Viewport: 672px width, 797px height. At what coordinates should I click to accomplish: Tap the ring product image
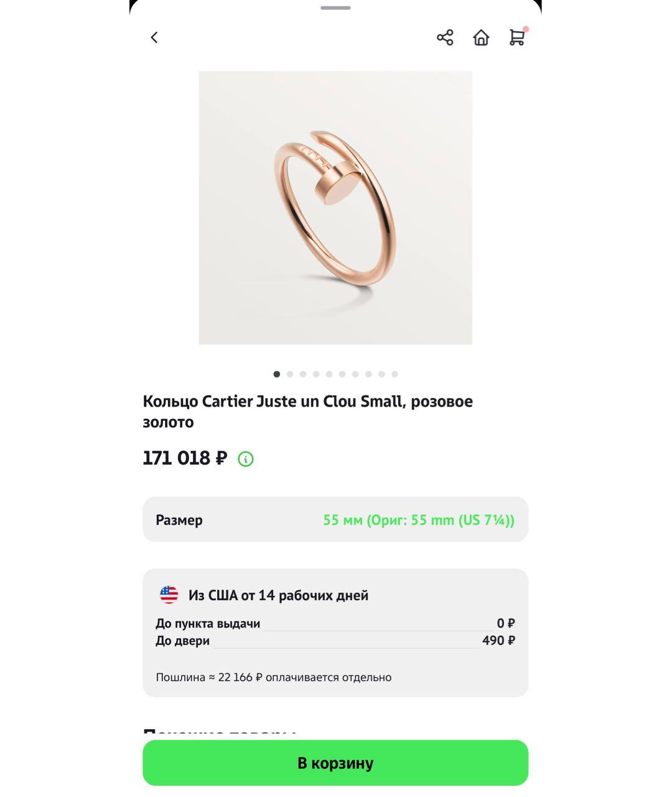point(335,207)
